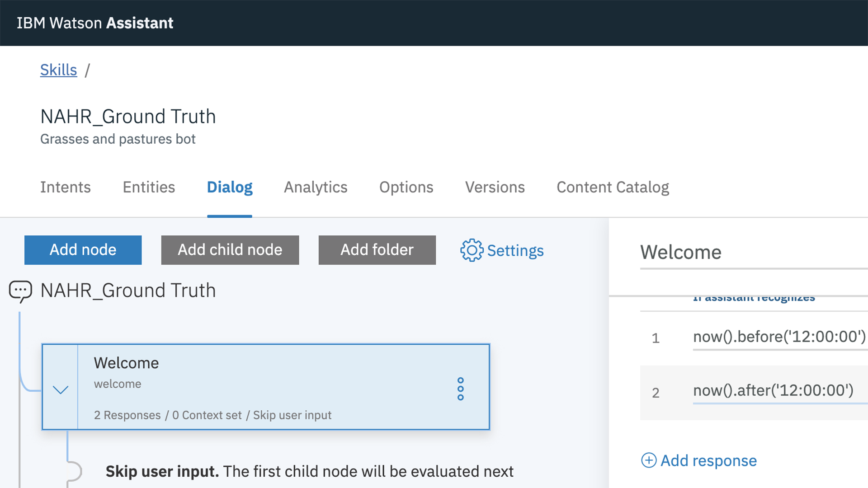Switch to the Entities tab
This screenshot has height=488, width=868.
(149, 187)
